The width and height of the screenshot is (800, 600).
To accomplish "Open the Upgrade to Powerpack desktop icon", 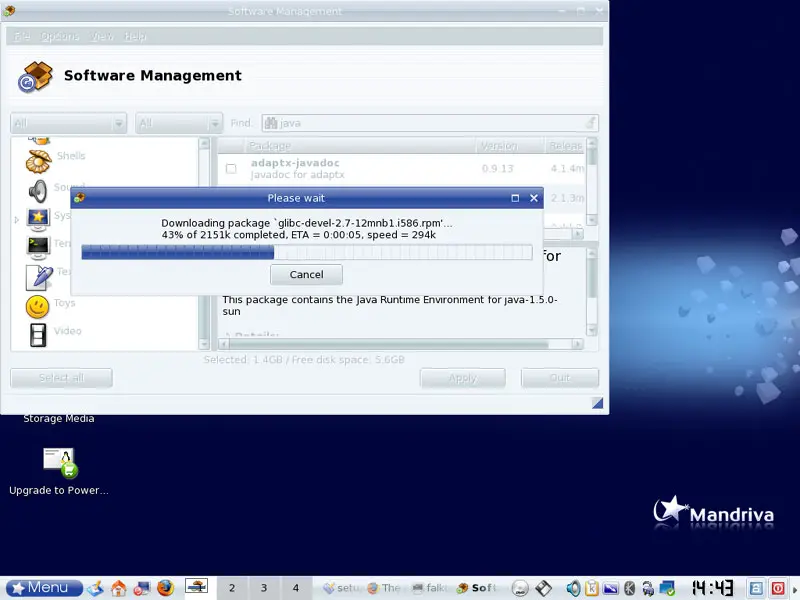I will point(58,472).
